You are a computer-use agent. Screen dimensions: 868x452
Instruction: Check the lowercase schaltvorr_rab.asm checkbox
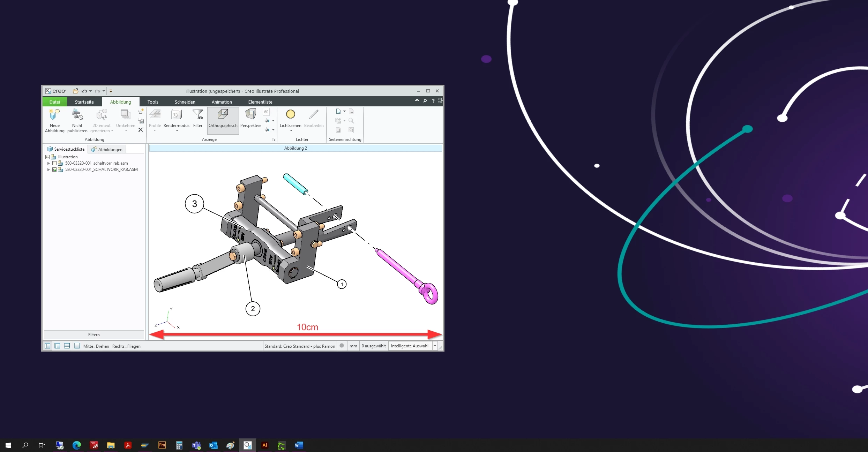(x=54, y=163)
